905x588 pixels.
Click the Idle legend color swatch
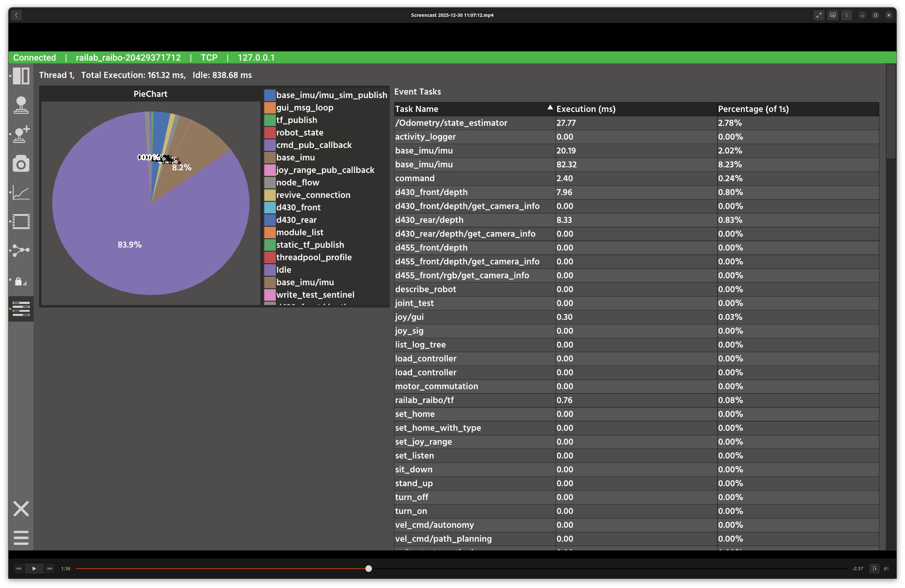click(x=269, y=270)
